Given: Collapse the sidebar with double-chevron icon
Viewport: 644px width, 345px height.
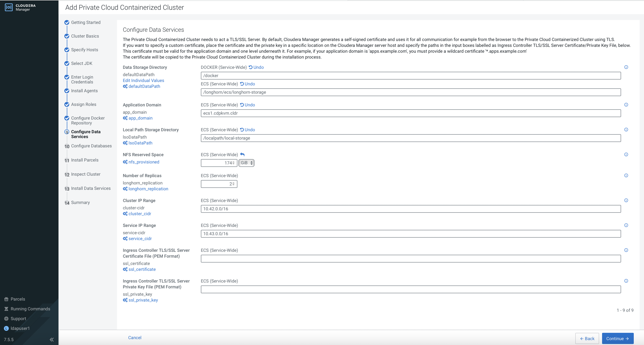Looking at the screenshot, I should coord(52,339).
